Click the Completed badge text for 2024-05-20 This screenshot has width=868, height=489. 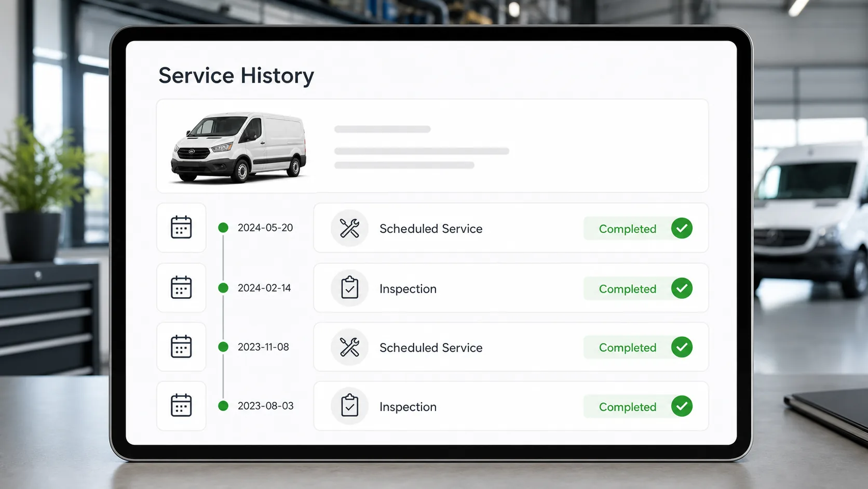628,229
